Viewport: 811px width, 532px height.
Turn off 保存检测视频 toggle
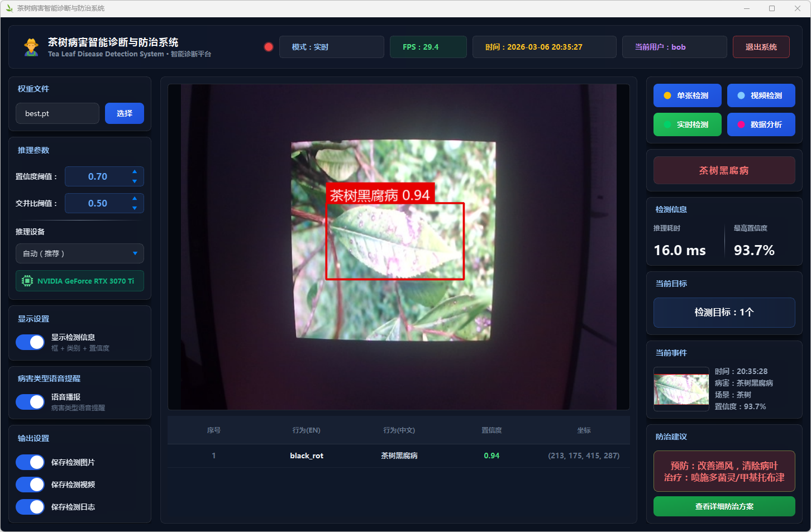point(30,485)
